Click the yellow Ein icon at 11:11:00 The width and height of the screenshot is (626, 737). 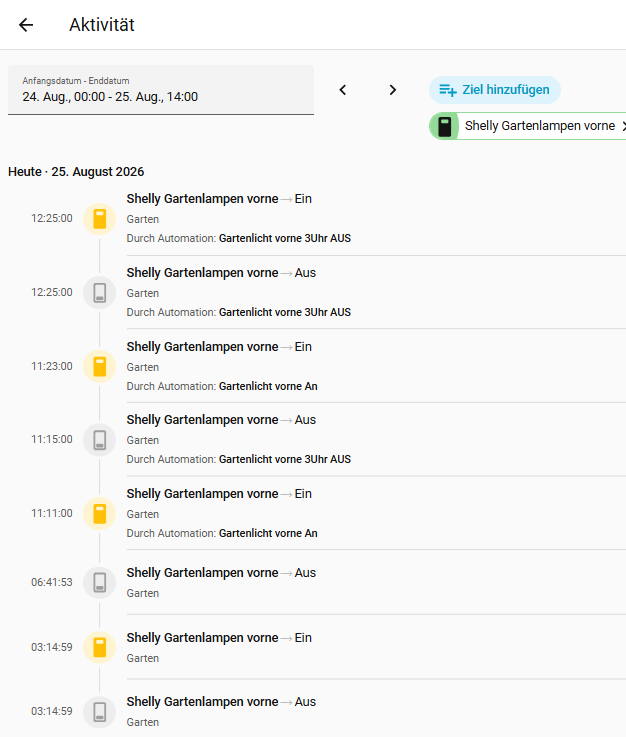pyautogui.click(x=100, y=513)
